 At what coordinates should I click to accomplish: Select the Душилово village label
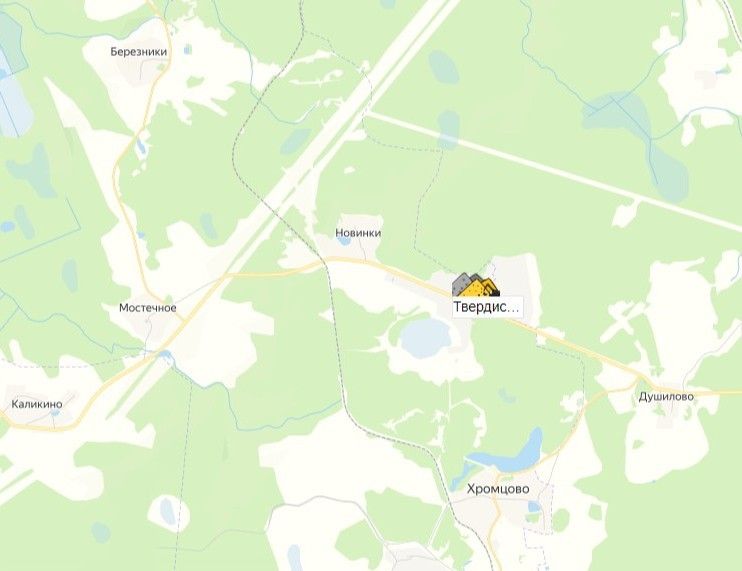click(x=666, y=397)
